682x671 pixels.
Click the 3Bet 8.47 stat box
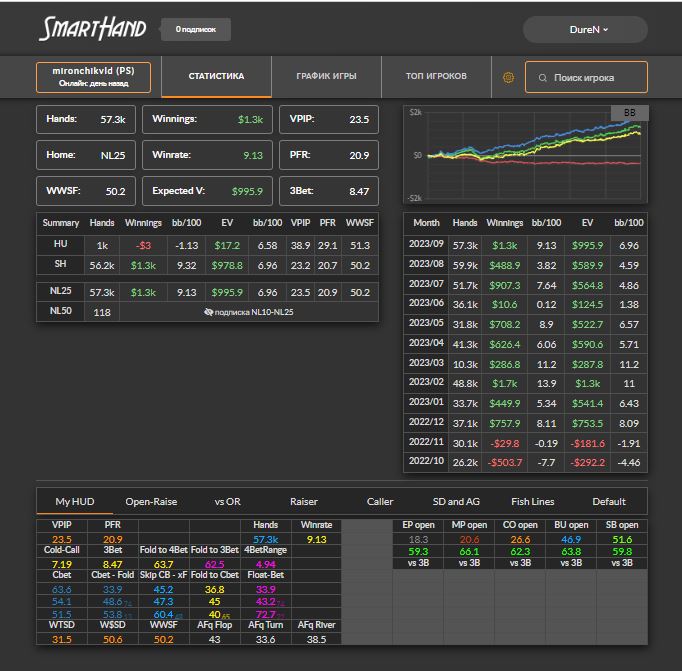pyautogui.click(x=329, y=191)
